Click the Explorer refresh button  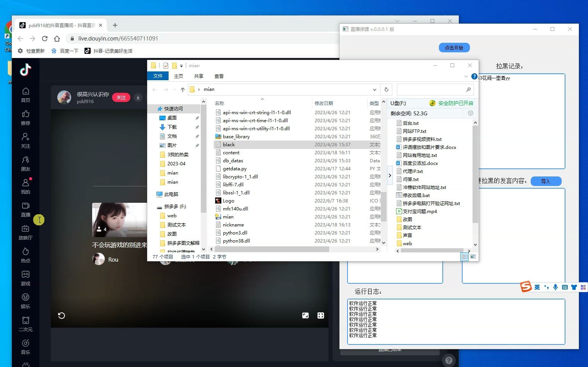point(387,89)
